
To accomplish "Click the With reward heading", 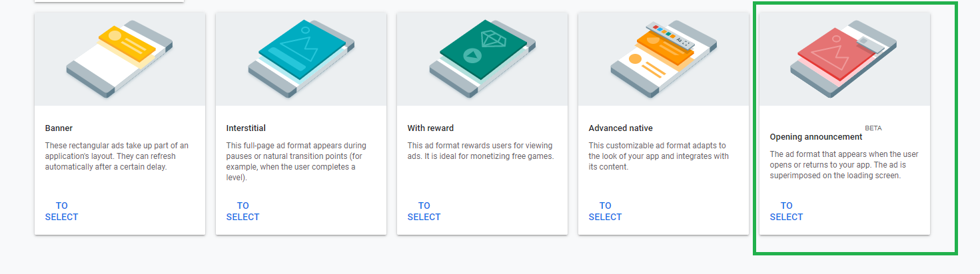I will [x=430, y=128].
